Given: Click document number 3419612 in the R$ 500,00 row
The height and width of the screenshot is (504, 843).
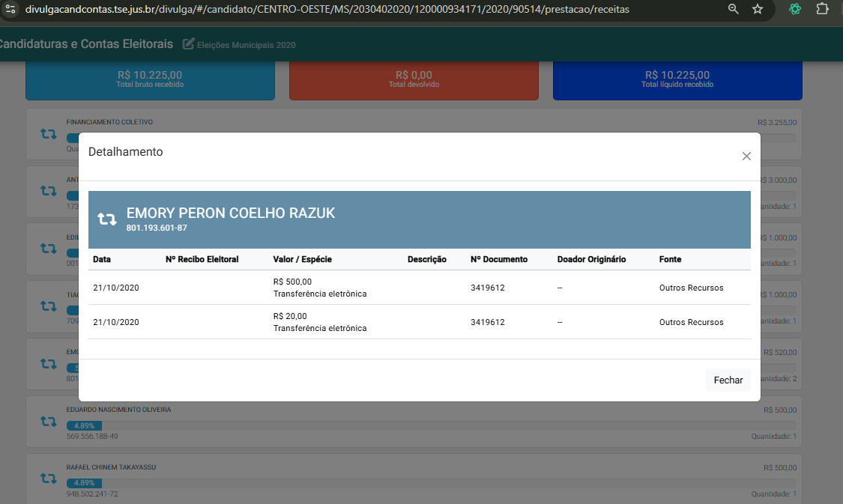Looking at the screenshot, I should tap(488, 288).
